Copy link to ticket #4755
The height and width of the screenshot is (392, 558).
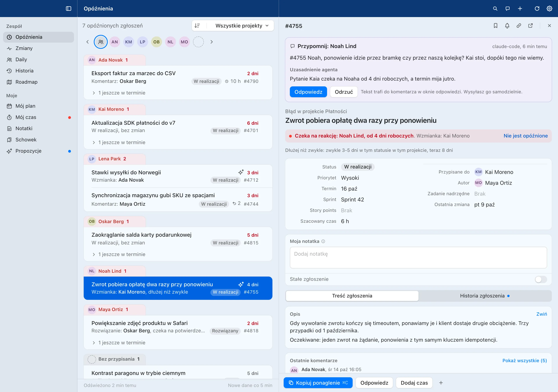519,26
